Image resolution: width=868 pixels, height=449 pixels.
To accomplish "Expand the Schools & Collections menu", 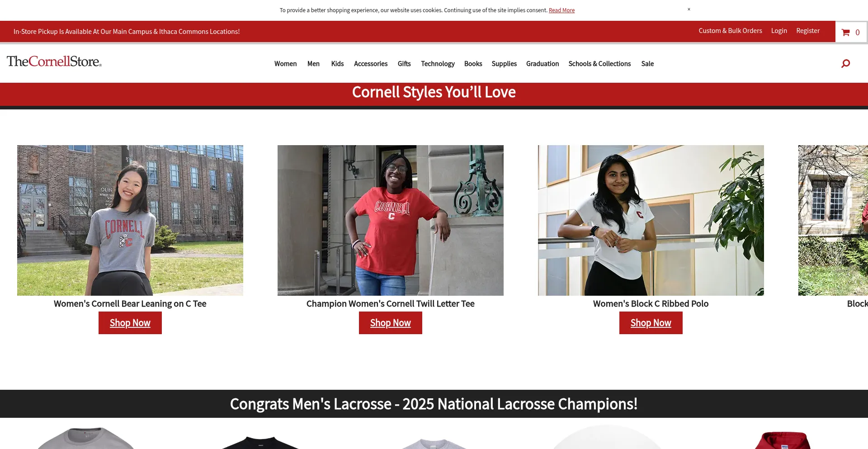I will [x=599, y=64].
